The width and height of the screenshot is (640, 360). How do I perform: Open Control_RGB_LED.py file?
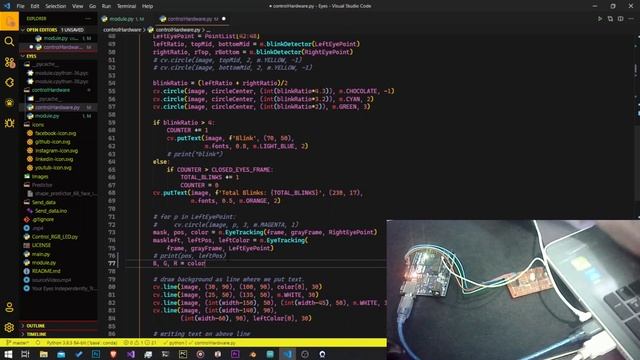(58, 237)
